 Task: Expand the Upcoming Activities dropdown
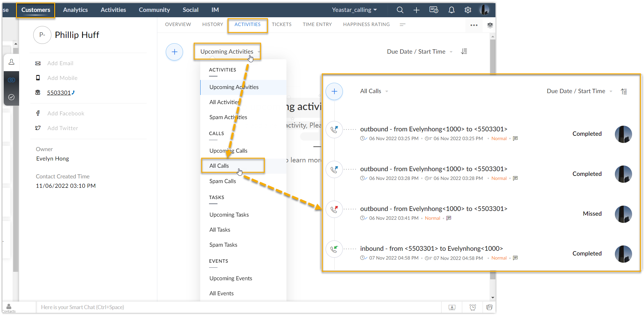pos(227,51)
